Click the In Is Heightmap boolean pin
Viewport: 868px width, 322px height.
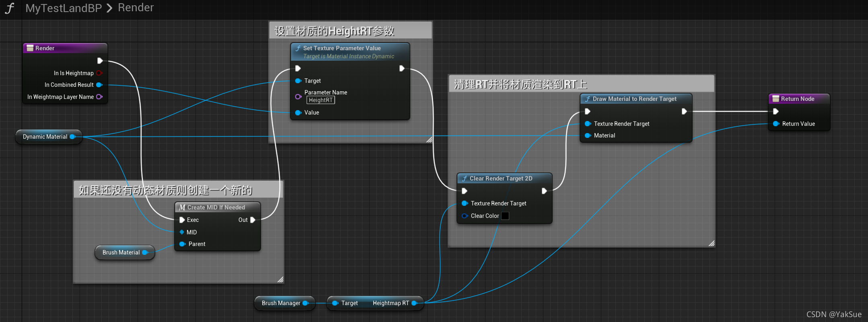(99, 73)
